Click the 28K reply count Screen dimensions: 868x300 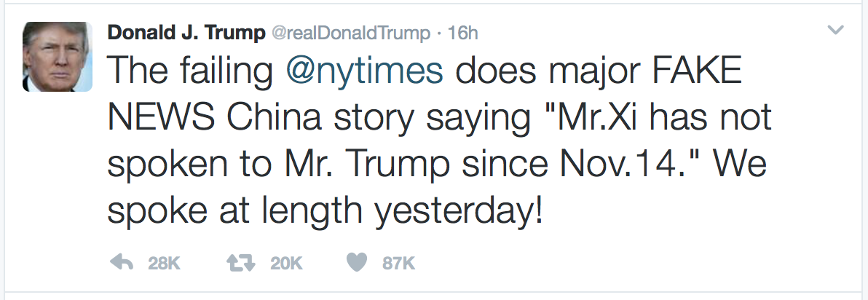[164, 264]
